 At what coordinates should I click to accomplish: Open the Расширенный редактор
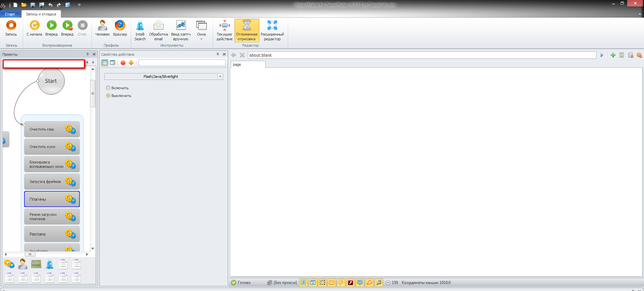(x=272, y=30)
